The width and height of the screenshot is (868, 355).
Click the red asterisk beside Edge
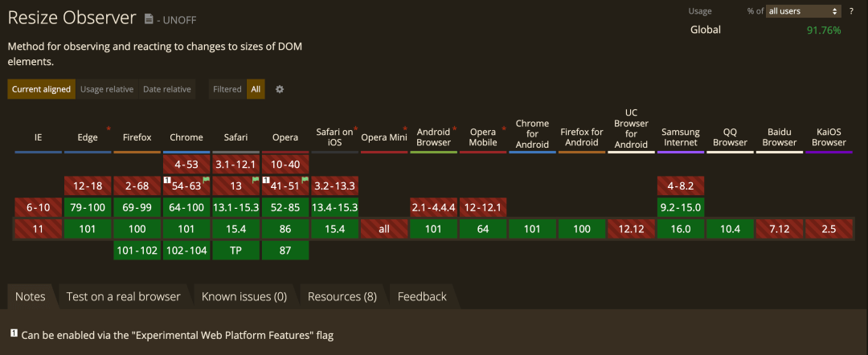[x=108, y=129]
